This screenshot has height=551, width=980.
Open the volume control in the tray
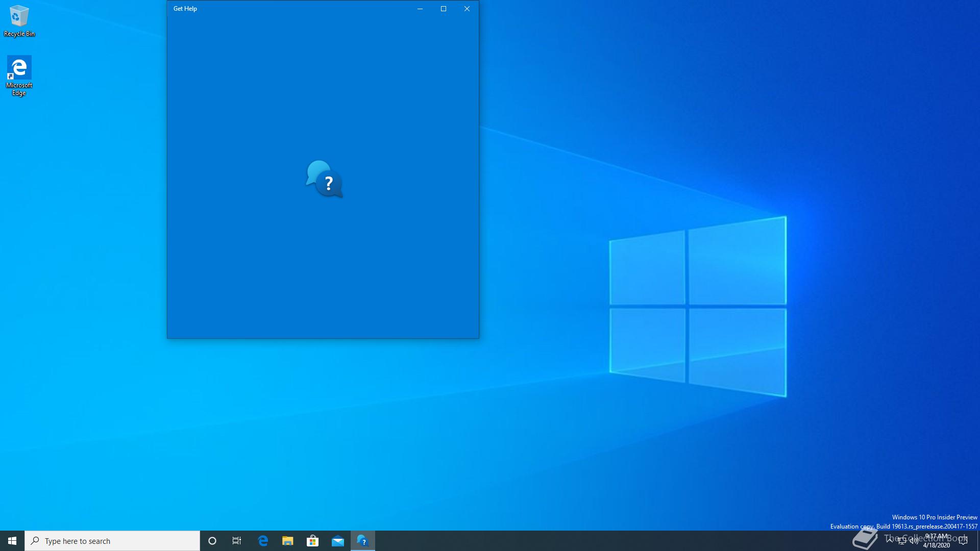coord(914,541)
